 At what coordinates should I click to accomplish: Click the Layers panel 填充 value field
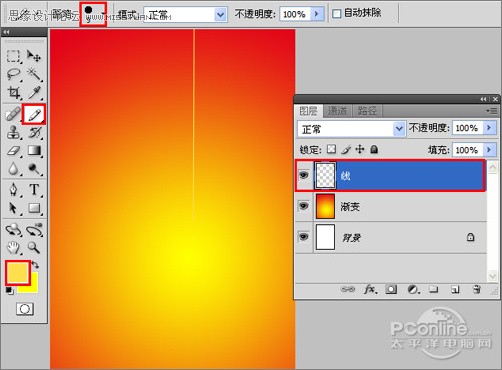(x=467, y=150)
